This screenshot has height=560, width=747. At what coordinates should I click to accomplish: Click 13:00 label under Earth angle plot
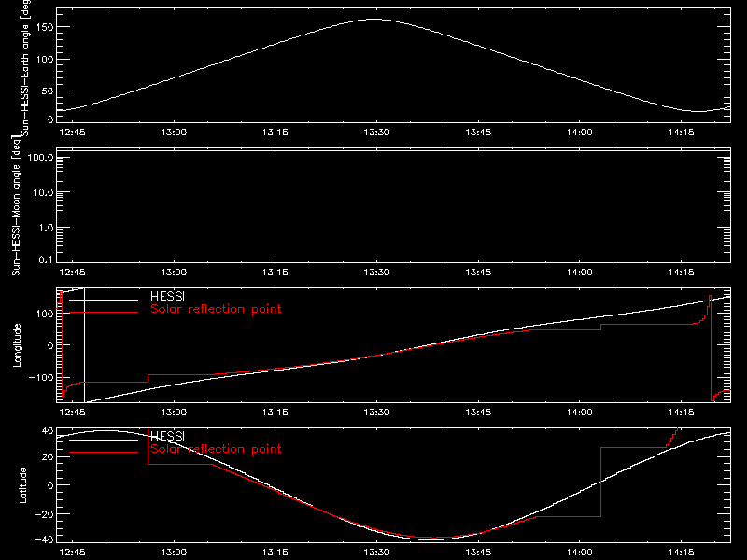(174, 133)
